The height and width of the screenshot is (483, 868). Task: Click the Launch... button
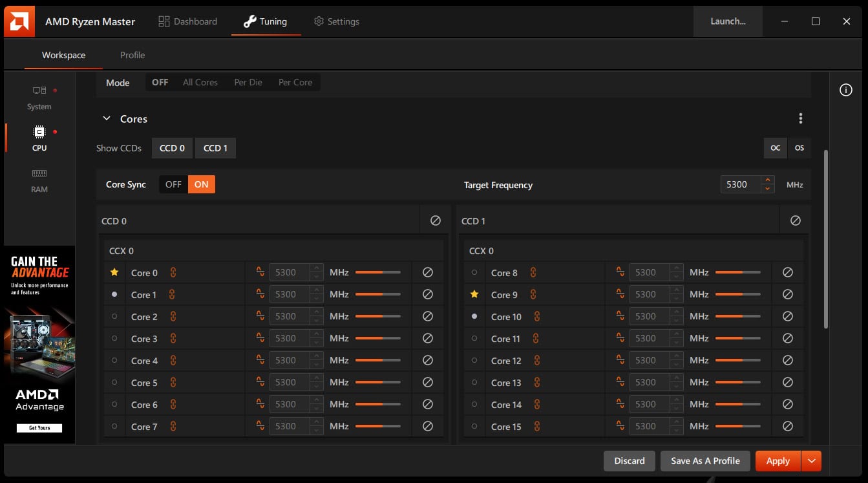[728, 21]
